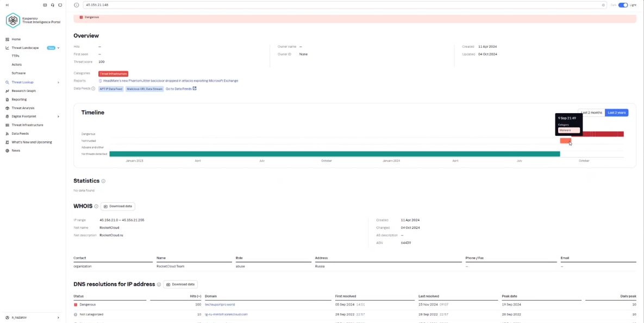Click the info icon next to Statistics

(x=103, y=181)
